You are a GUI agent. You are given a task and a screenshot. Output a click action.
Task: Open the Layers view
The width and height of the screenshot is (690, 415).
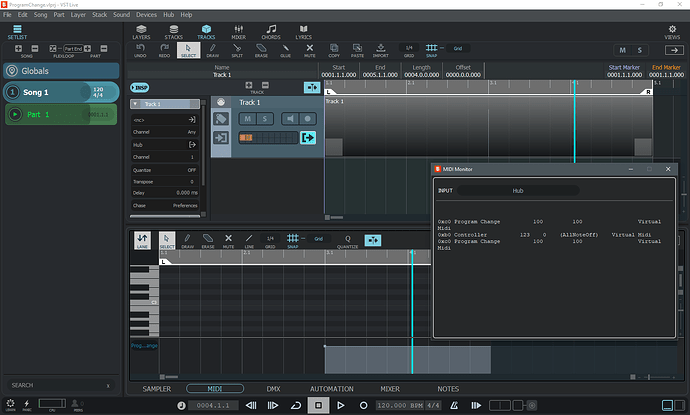coord(141,31)
